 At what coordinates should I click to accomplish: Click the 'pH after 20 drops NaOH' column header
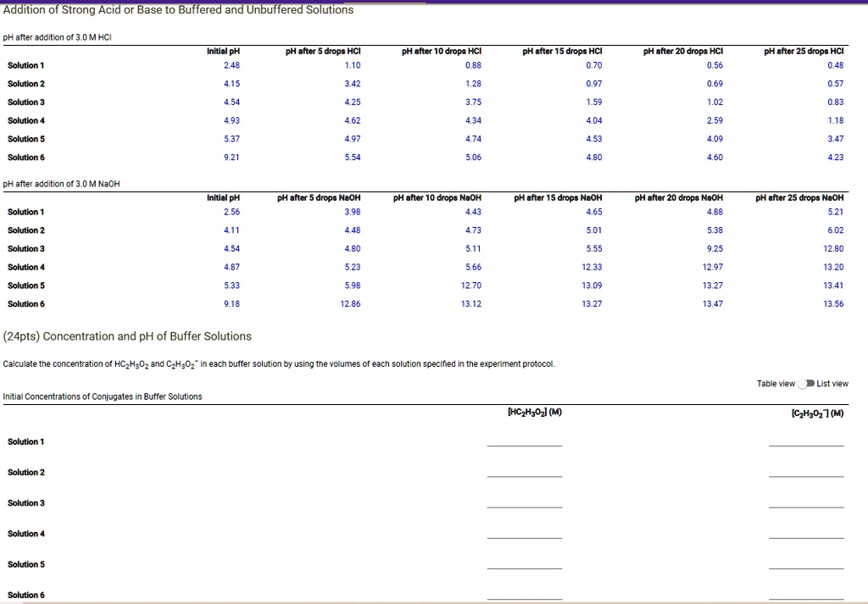[x=679, y=197]
